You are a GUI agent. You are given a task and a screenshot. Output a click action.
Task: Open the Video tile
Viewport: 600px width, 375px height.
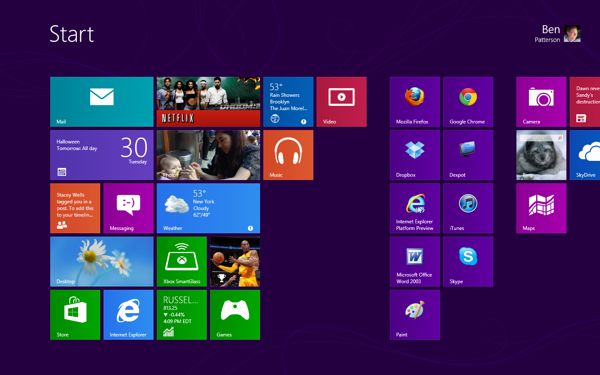pos(341,102)
